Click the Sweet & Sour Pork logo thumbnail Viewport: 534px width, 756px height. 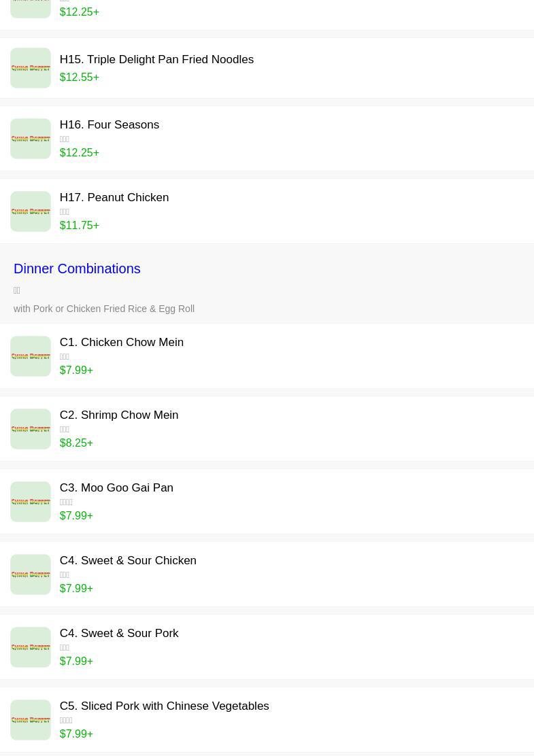(31, 647)
